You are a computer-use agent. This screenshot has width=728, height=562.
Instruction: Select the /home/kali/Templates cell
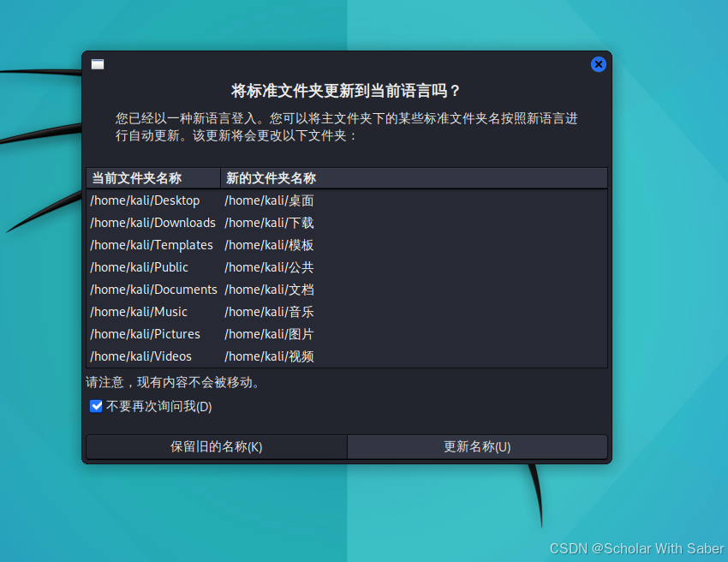(x=152, y=245)
